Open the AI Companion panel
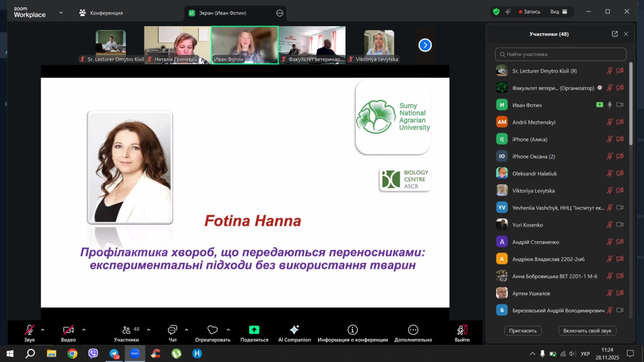This screenshot has height=362, width=644. coord(294,330)
